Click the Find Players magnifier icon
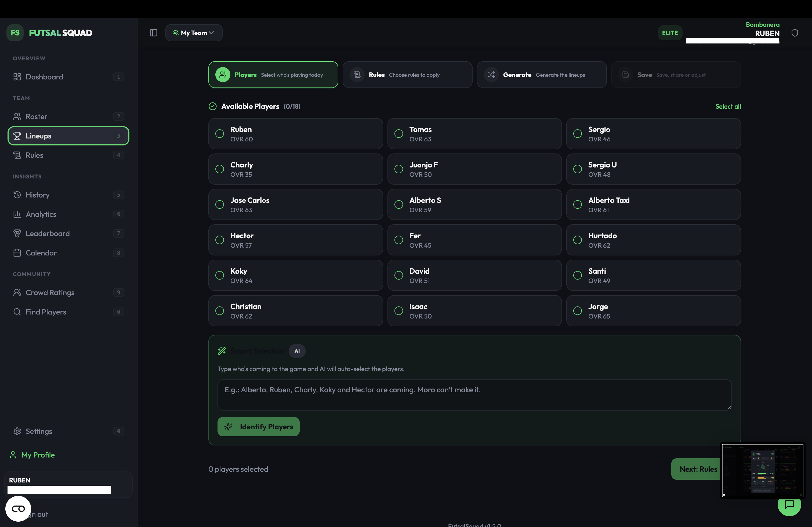Viewport: 812px width, 527px height. tap(17, 312)
